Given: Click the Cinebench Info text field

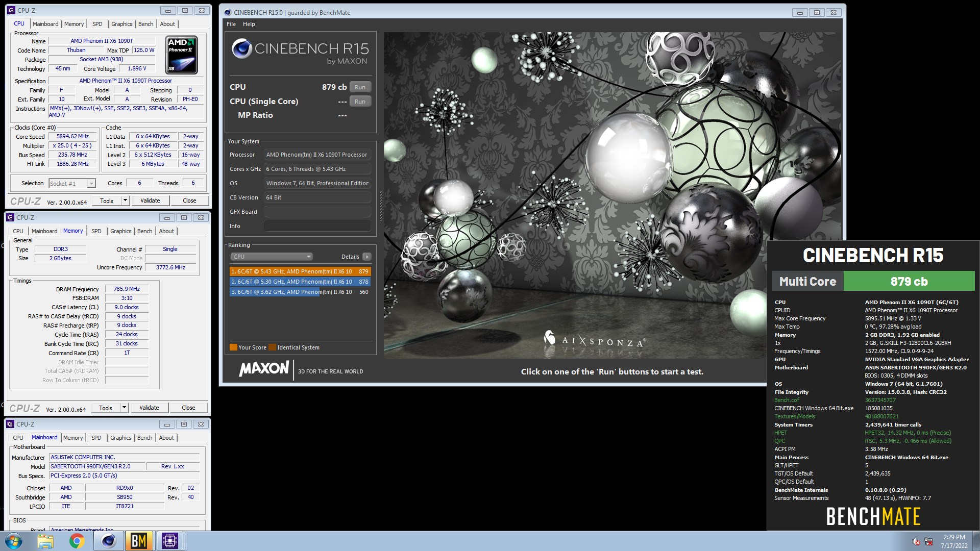Looking at the screenshot, I should (x=317, y=226).
